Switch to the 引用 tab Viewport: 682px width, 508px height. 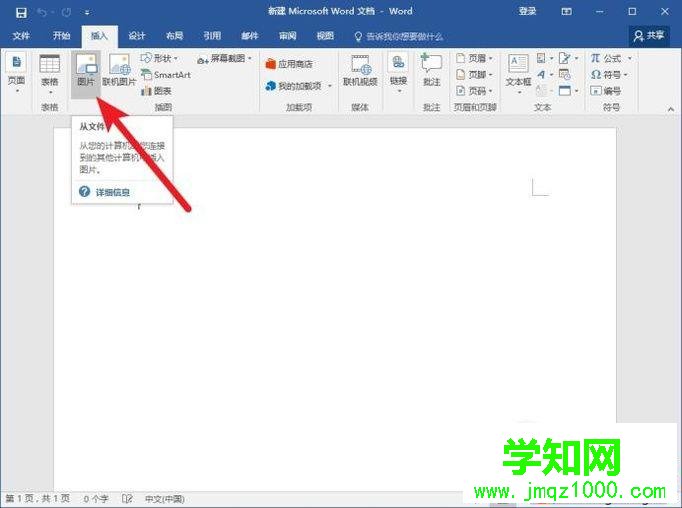coord(212,36)
